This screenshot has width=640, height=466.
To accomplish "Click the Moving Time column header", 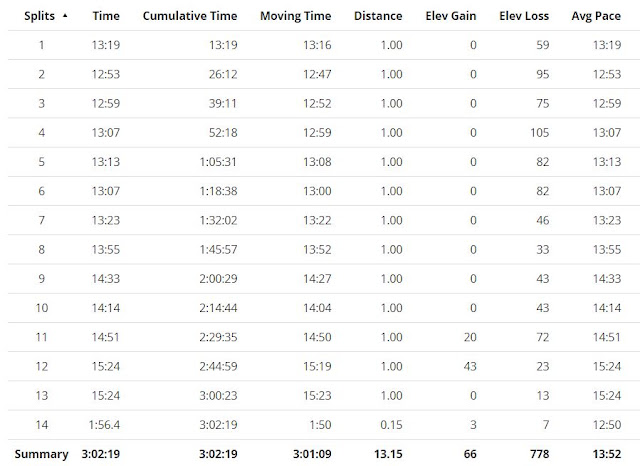I will click(x=296, y=16).
